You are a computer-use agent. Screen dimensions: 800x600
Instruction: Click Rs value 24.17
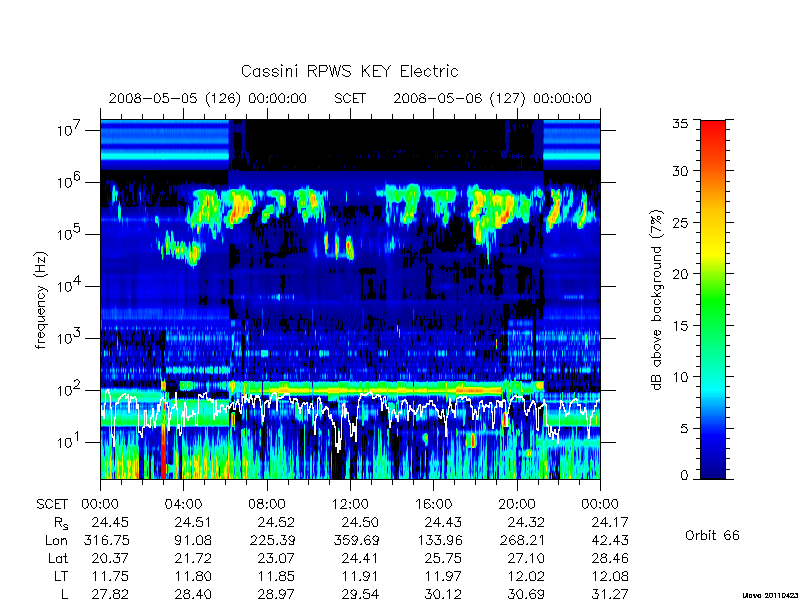pyautogui.click(x=609, y=522)
